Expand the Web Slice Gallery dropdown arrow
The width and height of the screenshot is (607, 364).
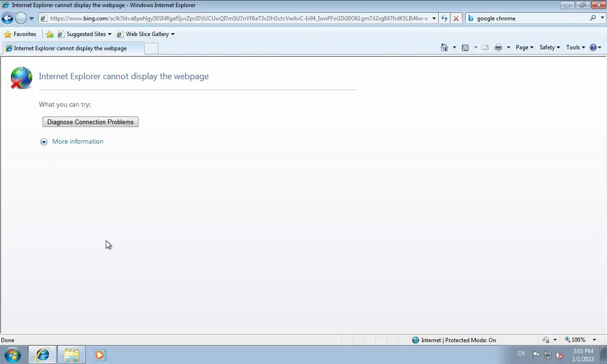click(173, 34)
